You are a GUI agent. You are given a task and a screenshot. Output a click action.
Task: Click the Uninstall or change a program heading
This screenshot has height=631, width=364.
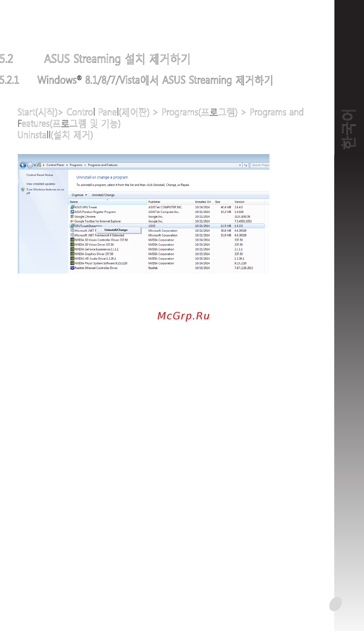[102, 178]
